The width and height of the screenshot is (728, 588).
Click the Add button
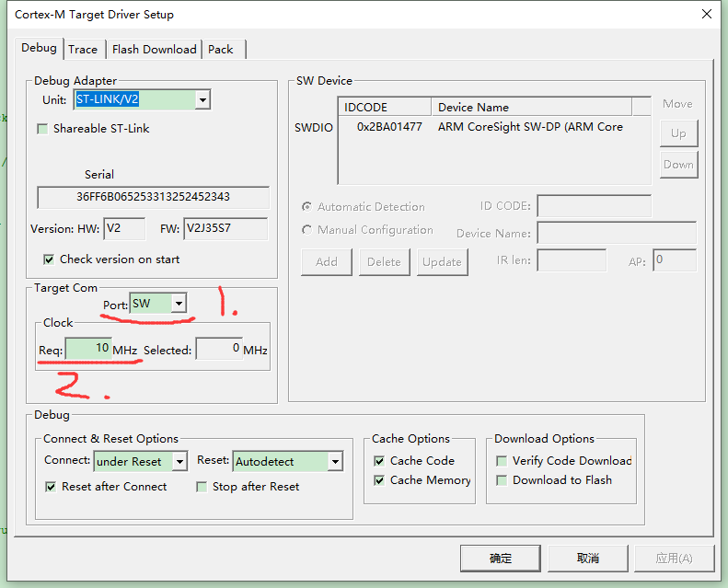(327, 262)
